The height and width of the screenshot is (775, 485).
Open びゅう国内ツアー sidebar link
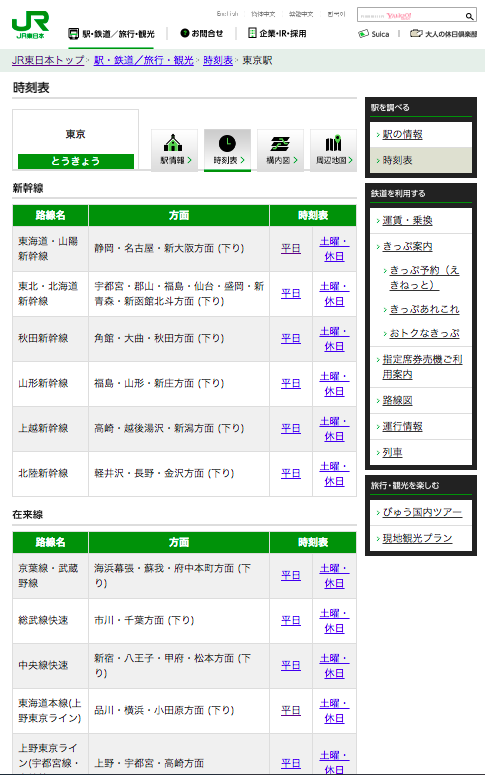tap(422, 512)
